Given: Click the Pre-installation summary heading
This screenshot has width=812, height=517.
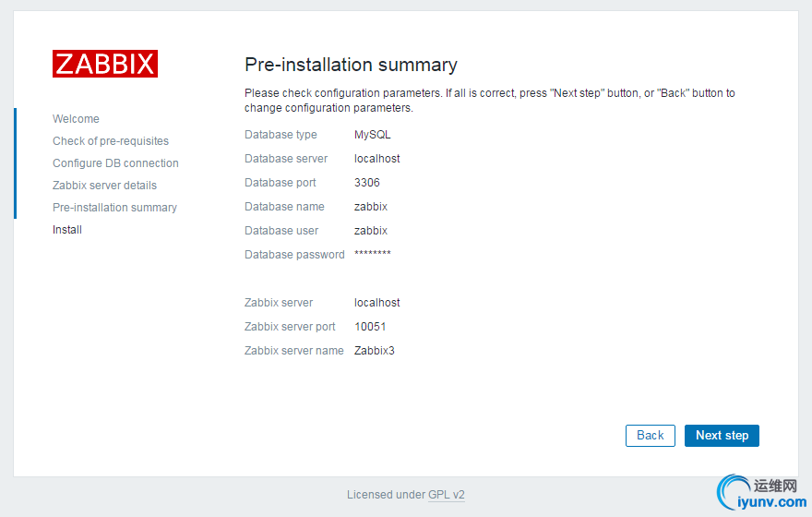Looking at the screenshot, I should [351, 65].
